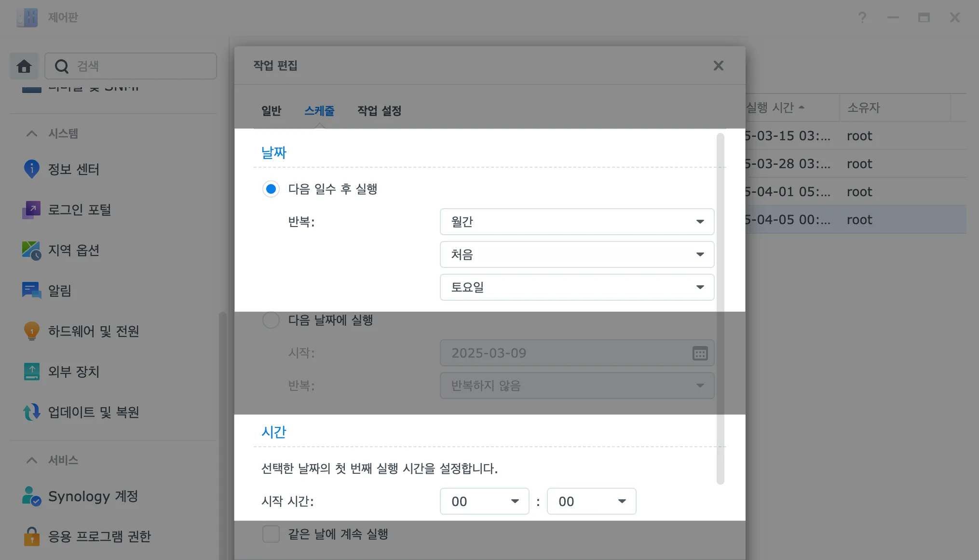The image size is (979, 560).
Task: Switch to the 일반 tab
Action: (x=271, y=111)
